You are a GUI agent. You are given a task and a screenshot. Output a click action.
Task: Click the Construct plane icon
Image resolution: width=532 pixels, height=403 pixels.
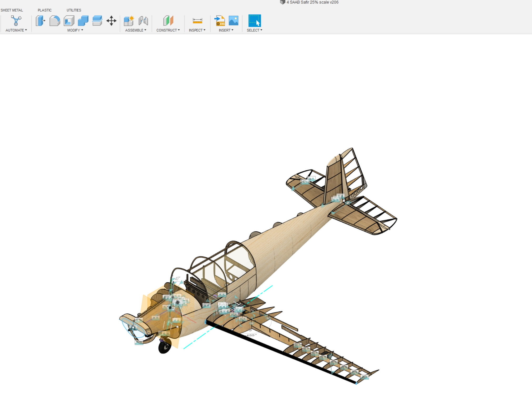click(x=168, y=21)
